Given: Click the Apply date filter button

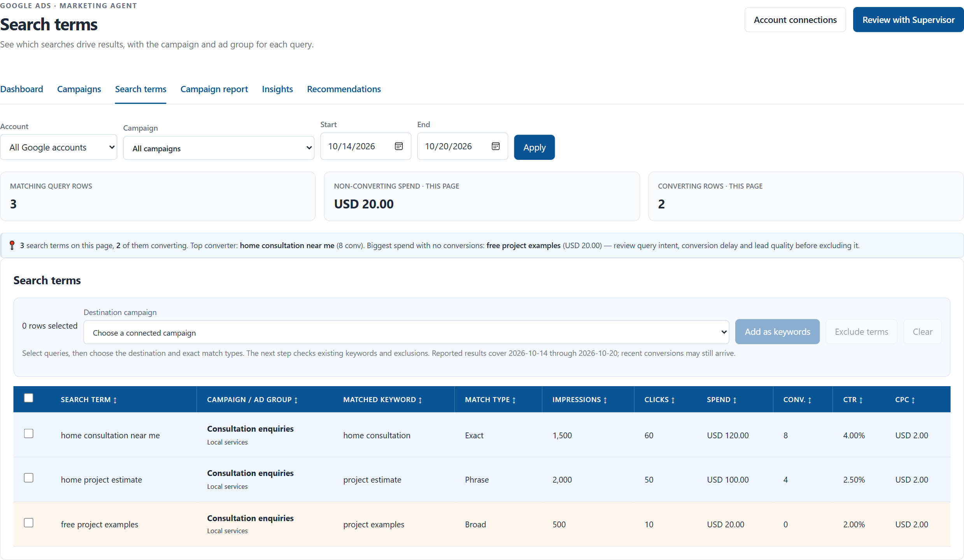Looking at the screenshot, I should pos(534,147).
